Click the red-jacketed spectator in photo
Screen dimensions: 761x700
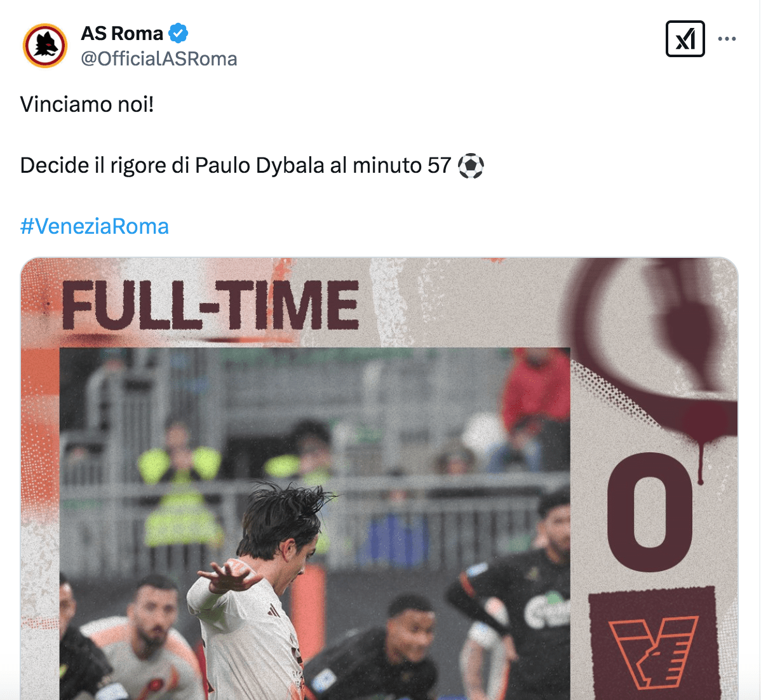[x=536, y=388]
